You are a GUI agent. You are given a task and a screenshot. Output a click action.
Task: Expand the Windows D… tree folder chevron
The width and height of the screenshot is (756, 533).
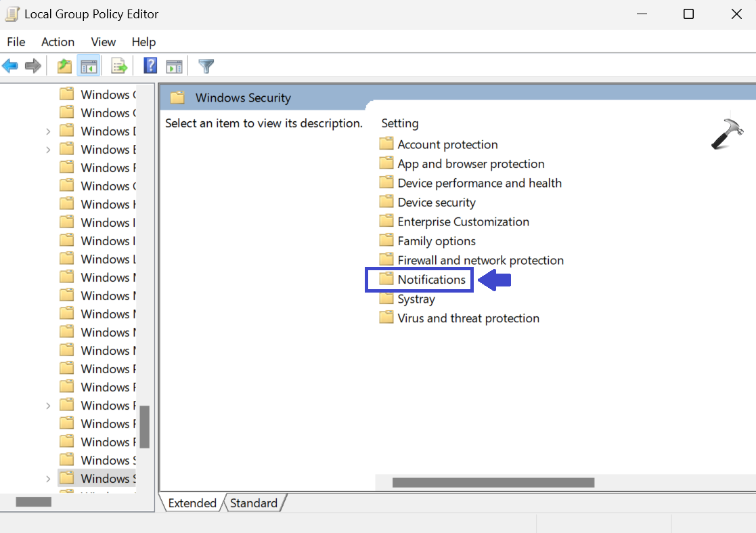click(x=48, y=131)
